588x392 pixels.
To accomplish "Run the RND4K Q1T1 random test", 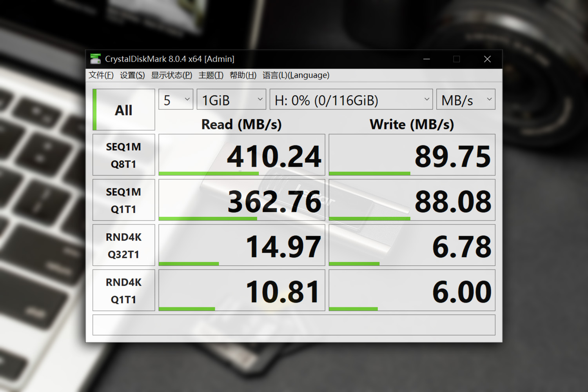I will click(x=123, y=290).
